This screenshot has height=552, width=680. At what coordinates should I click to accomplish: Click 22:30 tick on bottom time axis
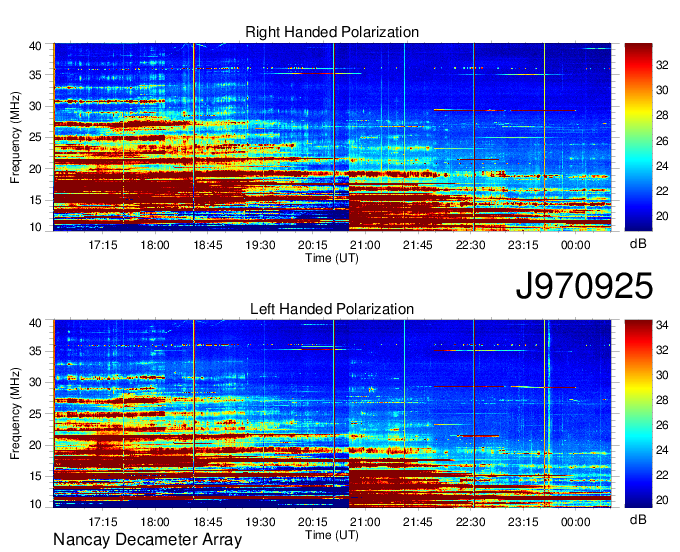point(471,522)
